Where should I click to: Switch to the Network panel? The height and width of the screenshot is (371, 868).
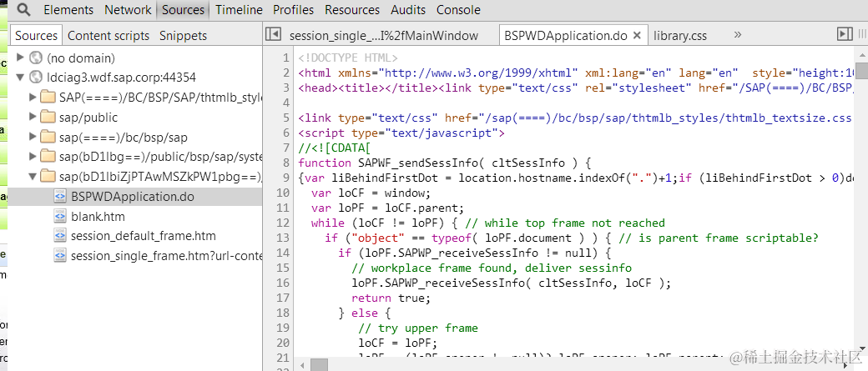pos(128,9)
